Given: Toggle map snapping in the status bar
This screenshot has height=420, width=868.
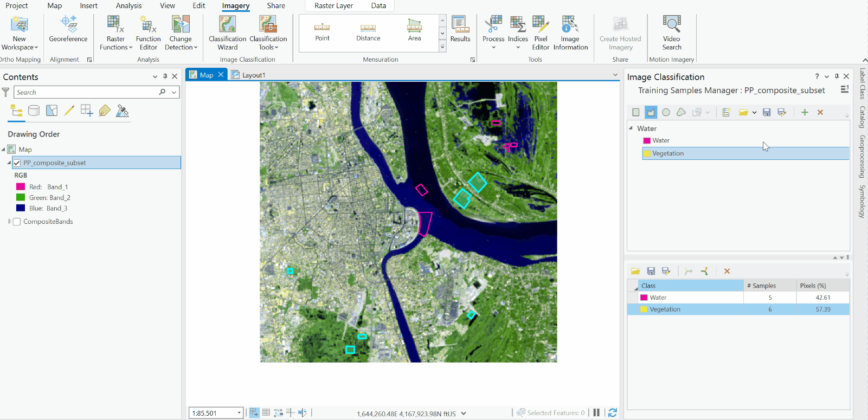Looking at the screenshot, I should click(254, 413).
